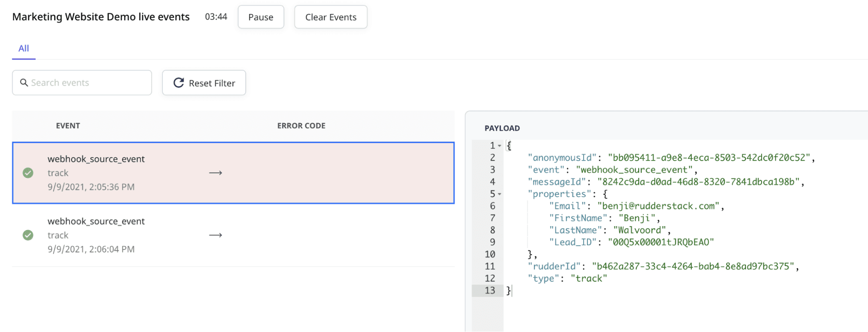The height and width of the screenshot is (332, 868).
Task: Click line number 13 in payload gutter
Action: pos(490,290)
